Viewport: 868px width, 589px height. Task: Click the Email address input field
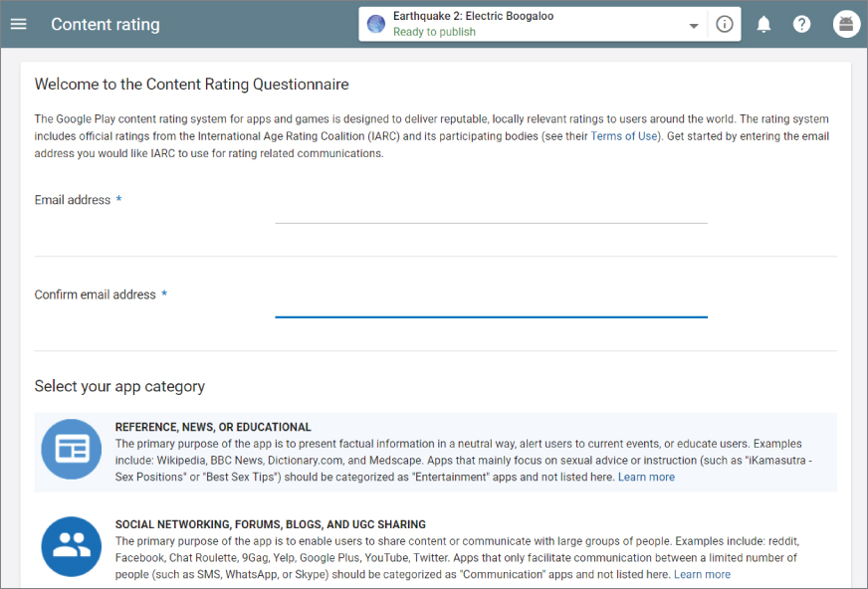491,210
